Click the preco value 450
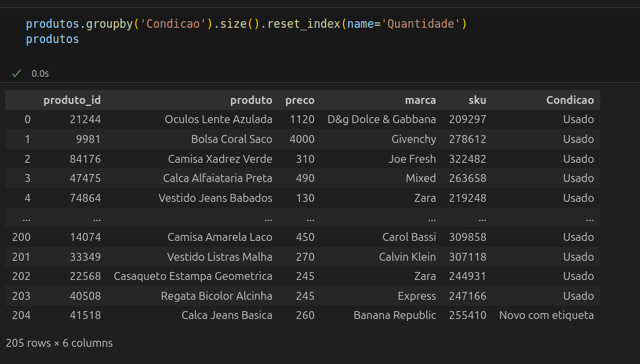 [x=305, y=237]
